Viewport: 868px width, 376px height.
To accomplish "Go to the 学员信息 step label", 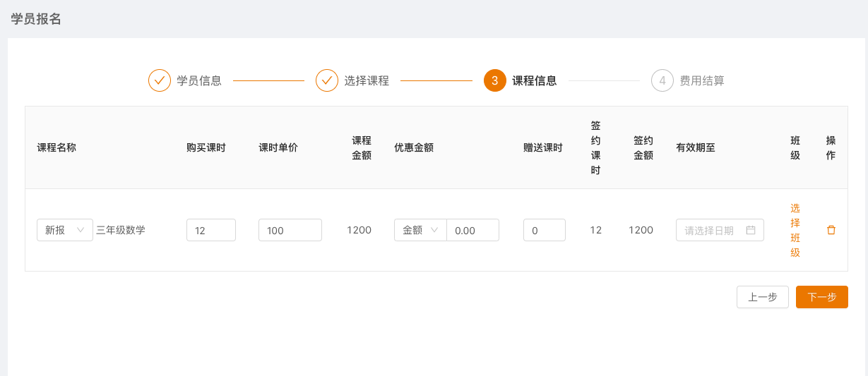I will point(199,80).
